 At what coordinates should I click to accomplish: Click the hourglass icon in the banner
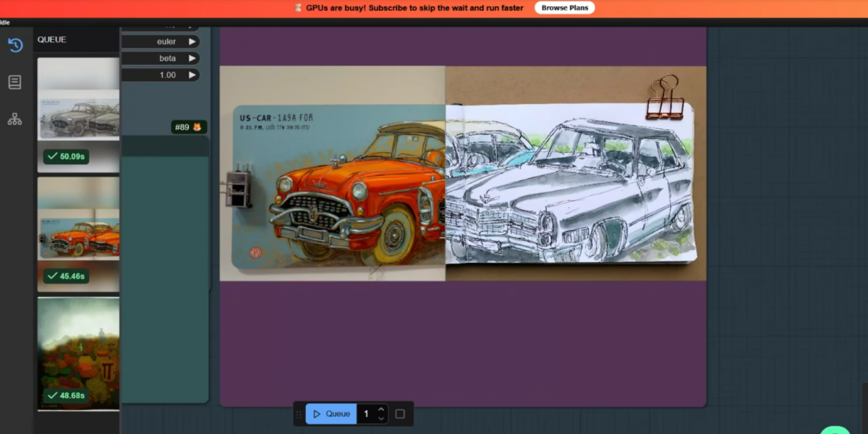pos(298,8)
